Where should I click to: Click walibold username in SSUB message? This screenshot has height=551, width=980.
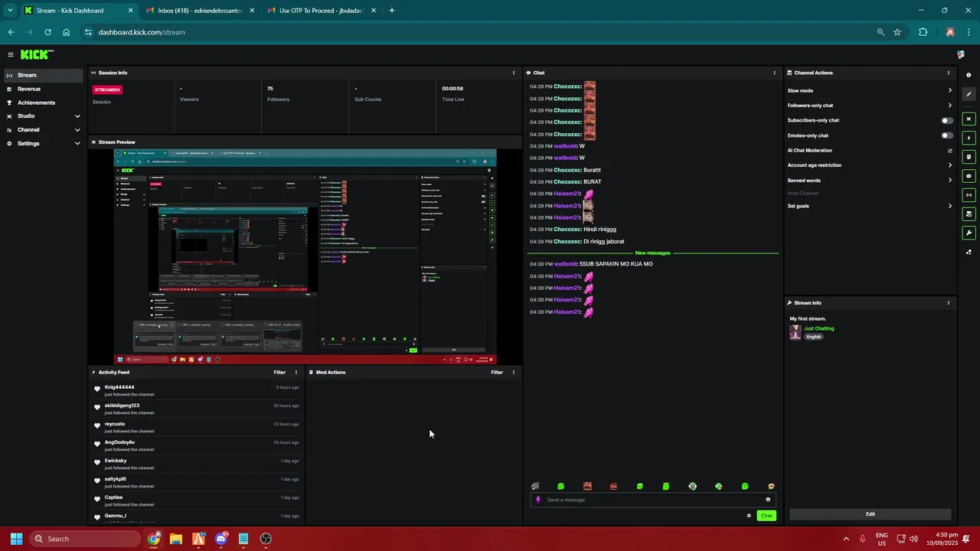point(565,264)
